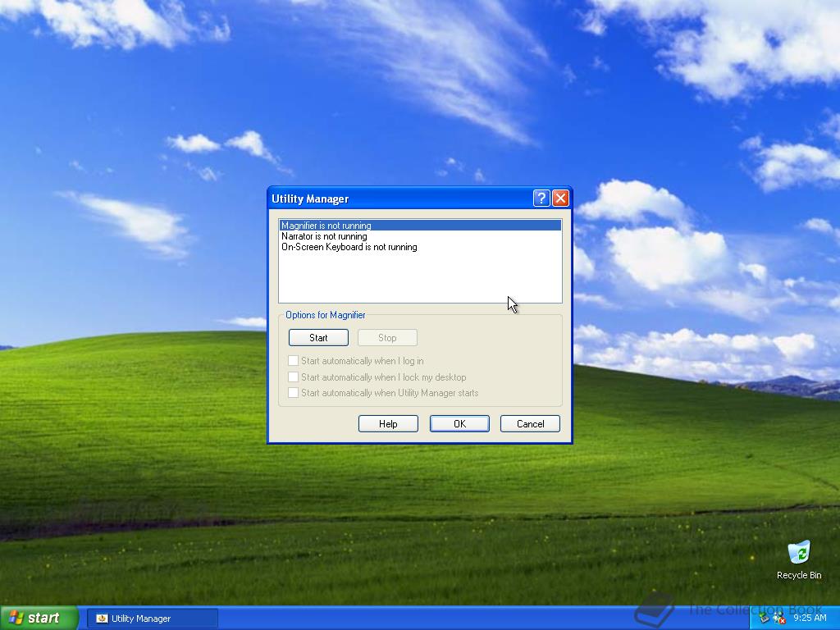Image resolution: width=840 pixels, height=630 pixels.
Task: Close Utility Manager with the red X
Action: tap(560, 199)
